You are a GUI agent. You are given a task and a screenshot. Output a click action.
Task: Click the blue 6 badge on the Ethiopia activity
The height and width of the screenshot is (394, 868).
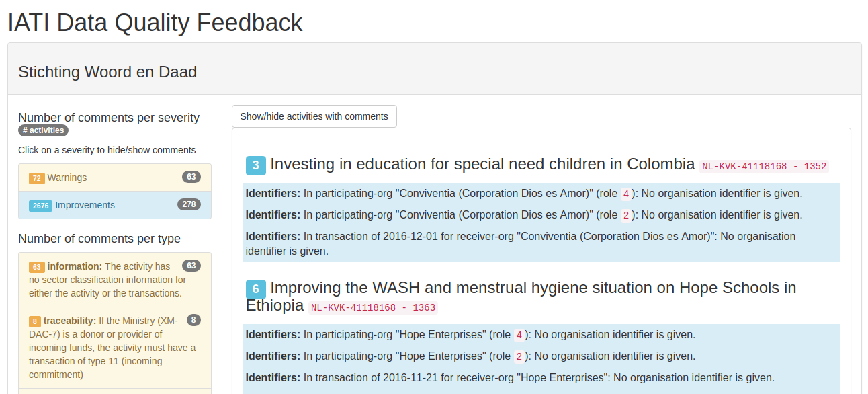(x=256, y=289)
